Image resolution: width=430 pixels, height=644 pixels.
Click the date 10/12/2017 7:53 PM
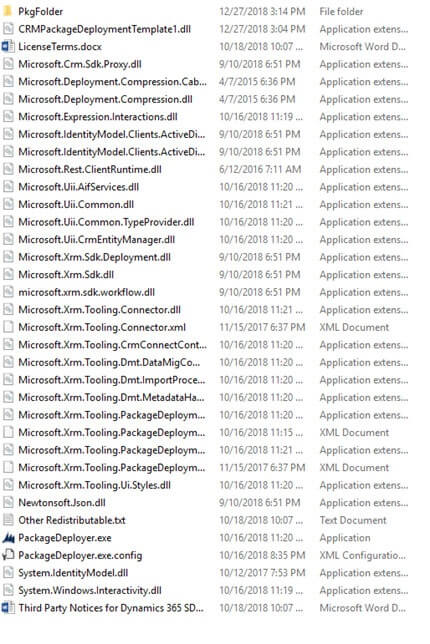coord(262,573)
